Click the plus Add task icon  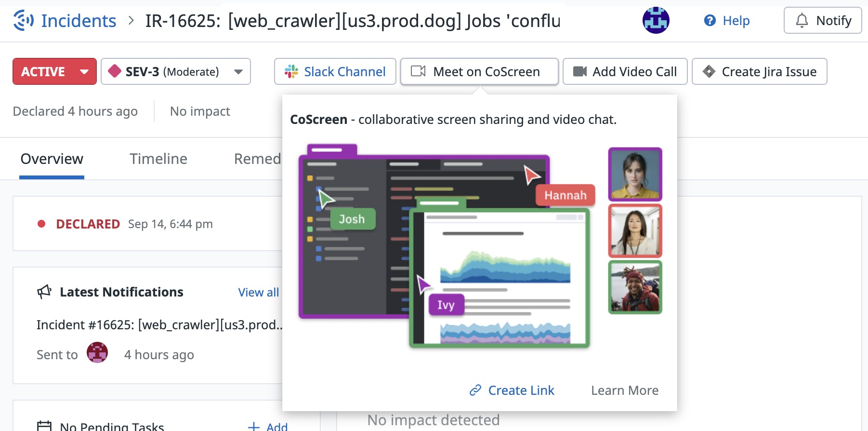pyautogui.click(x=253, y=427)
